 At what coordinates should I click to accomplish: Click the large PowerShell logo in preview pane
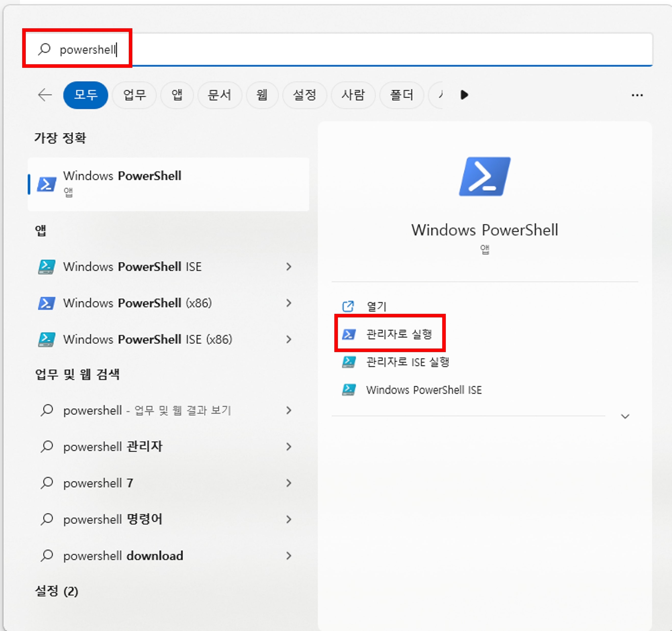(x=485, y=176)
